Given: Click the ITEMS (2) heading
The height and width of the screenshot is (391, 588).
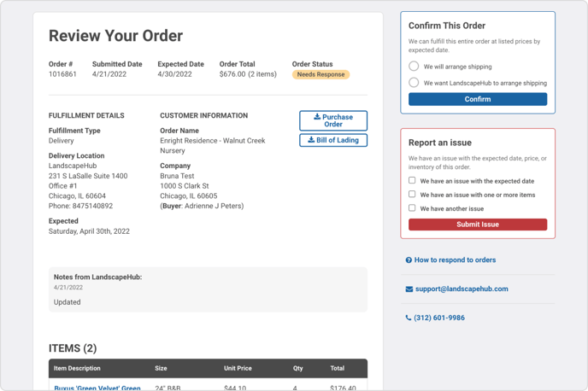Looking at the screenshot, I should coord(73,348).
